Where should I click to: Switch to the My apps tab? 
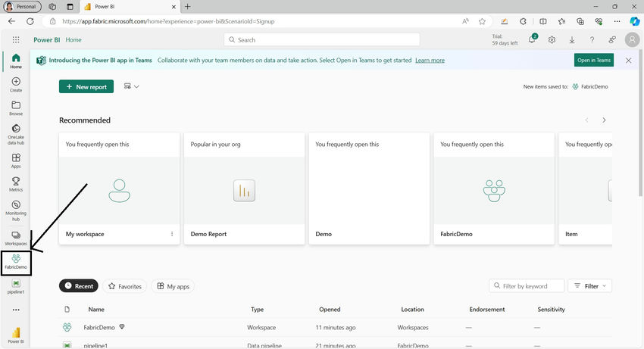coord(173,286)
